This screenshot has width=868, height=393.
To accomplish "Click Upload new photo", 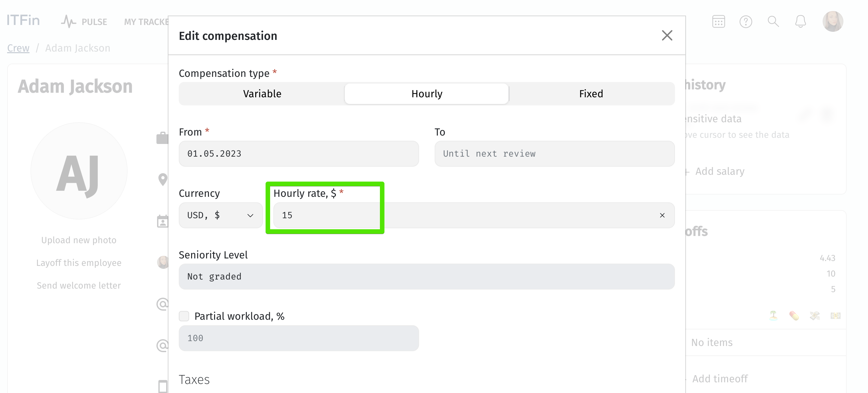I will click(x=78, y=240).
